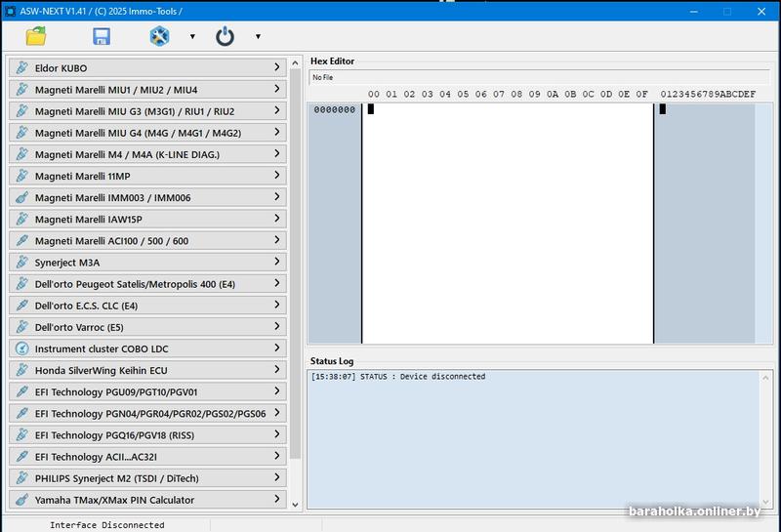Click the 'No File' filename field
This screenshot has height=532, width=781.
coord(540,77)
